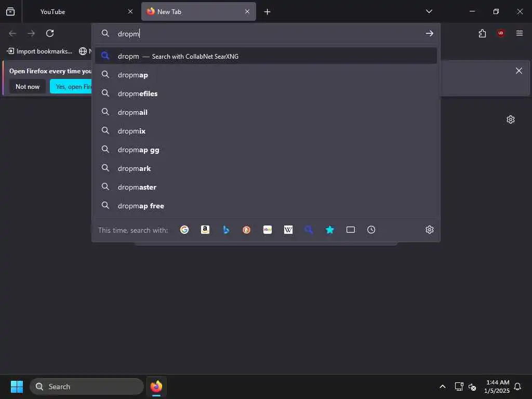Open the Firefox application menu
The height and width of the screenshot is (399, 532).
tap(520, 33)
